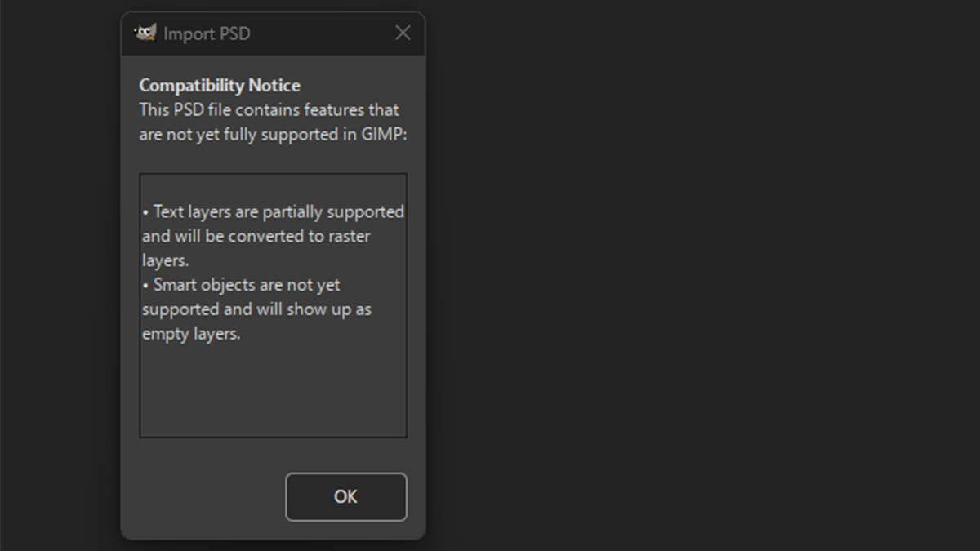
Task: Click the 'empty layers.' text line
Action: 191,334
